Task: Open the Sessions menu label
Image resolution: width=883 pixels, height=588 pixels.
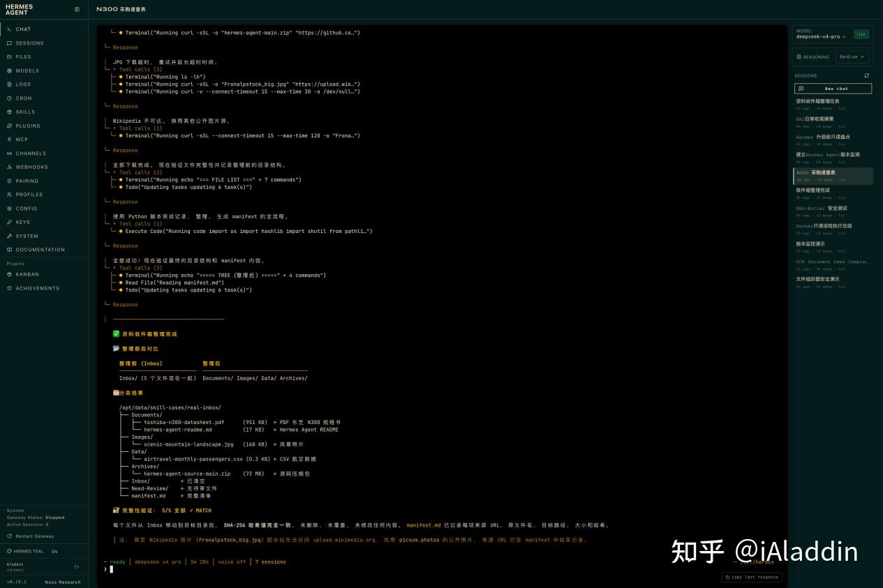Action: point(30,43)
